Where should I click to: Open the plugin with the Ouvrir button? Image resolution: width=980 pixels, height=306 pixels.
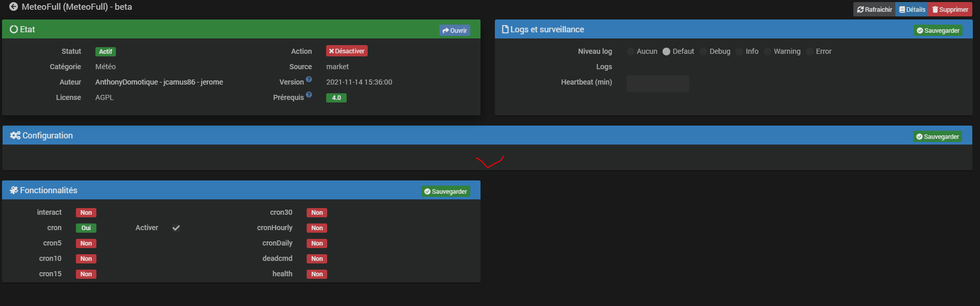coord(455,30)
